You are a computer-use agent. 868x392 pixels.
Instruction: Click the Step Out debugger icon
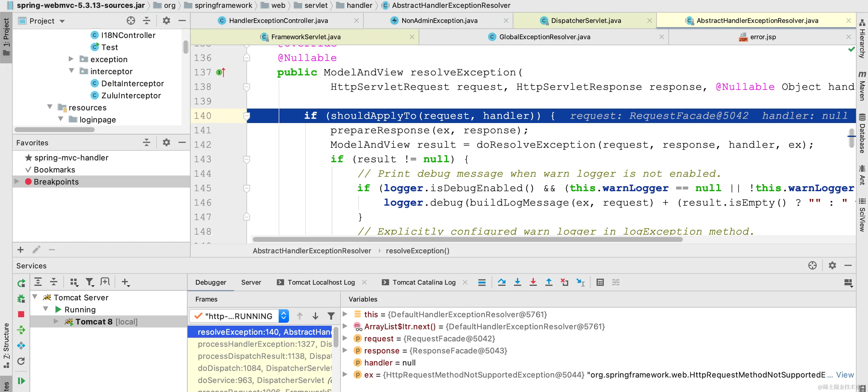point(549,282)
